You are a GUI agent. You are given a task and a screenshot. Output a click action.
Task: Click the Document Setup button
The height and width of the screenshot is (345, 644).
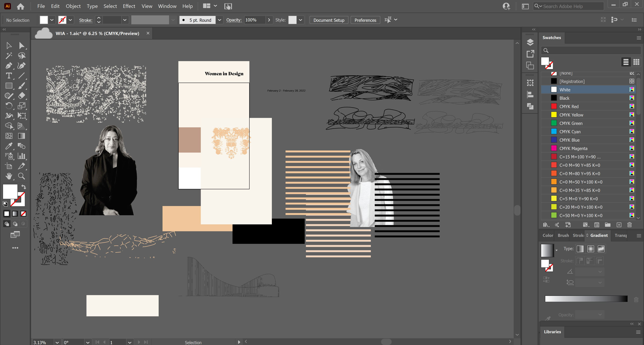click(x=329, y=20)
